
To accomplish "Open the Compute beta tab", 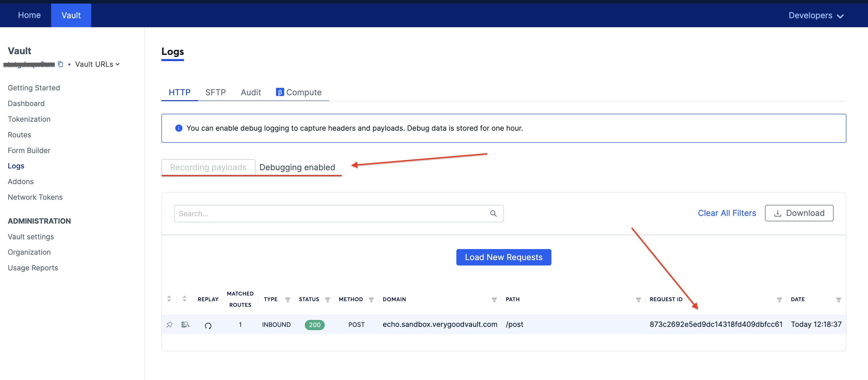I will (299, 92).
